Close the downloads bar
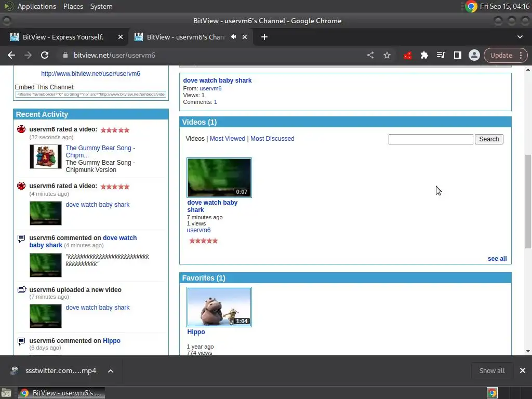 click(x=523, y=370)
